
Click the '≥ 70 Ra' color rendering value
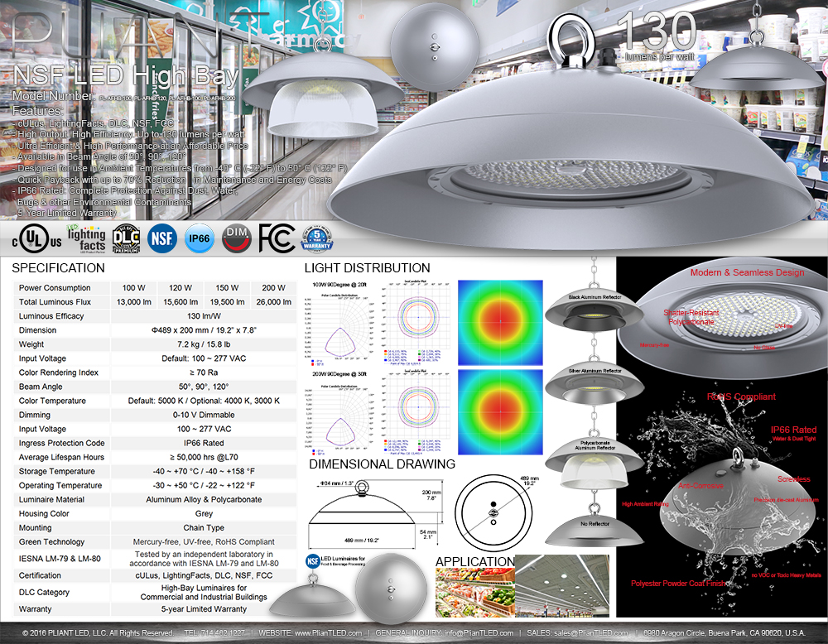(x=204, y=372)
